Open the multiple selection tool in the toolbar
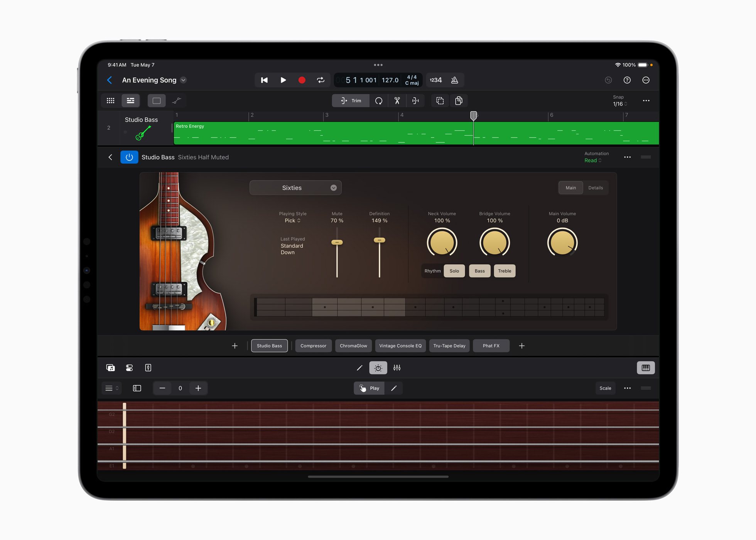756x540 pixels. click(440, 101)
